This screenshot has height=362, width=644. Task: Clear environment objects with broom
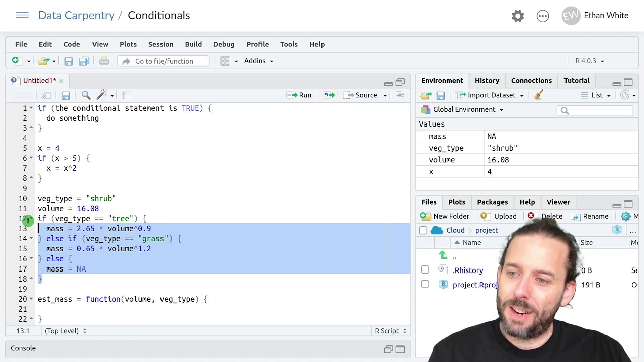pos(538,95)
